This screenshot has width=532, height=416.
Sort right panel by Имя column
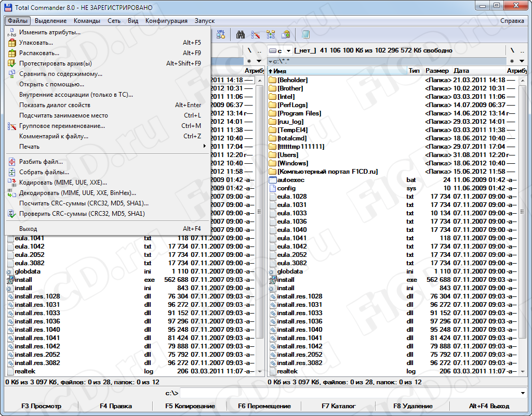coord(337,71)
